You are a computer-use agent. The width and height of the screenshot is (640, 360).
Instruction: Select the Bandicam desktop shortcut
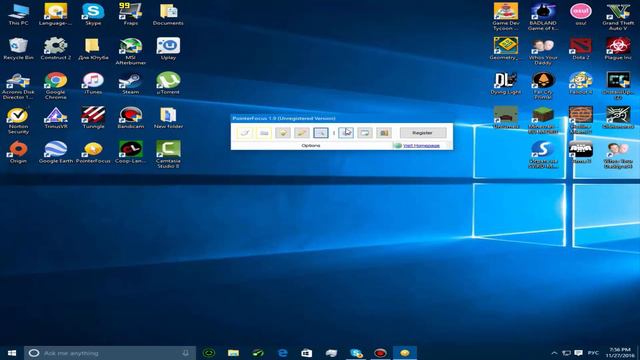pos(131,118)
